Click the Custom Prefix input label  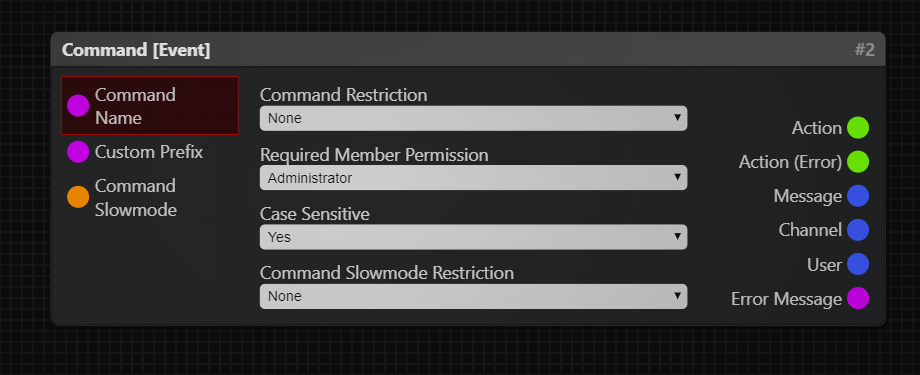(x=149, y=152)
